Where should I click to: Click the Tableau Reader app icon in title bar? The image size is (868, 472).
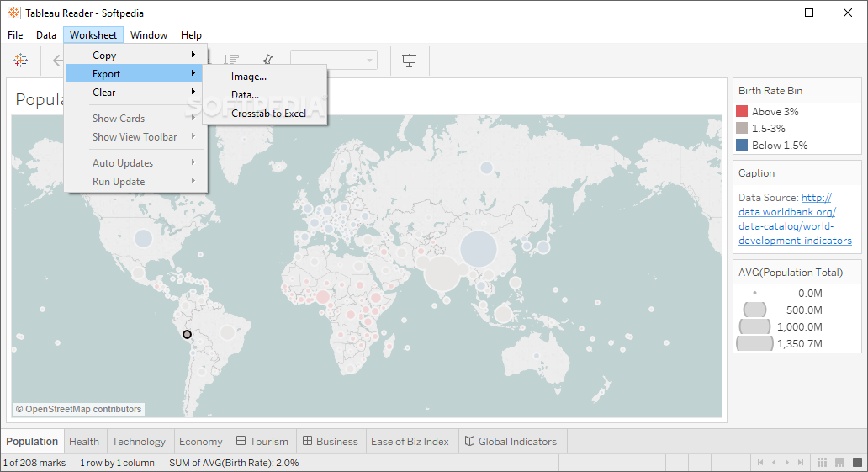pos(14,13)
